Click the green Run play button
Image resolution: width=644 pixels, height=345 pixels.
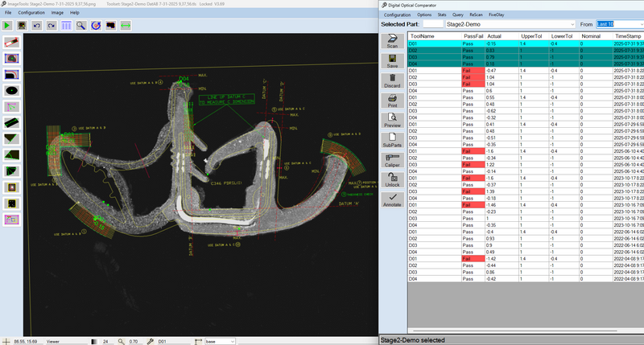(8, 26)
